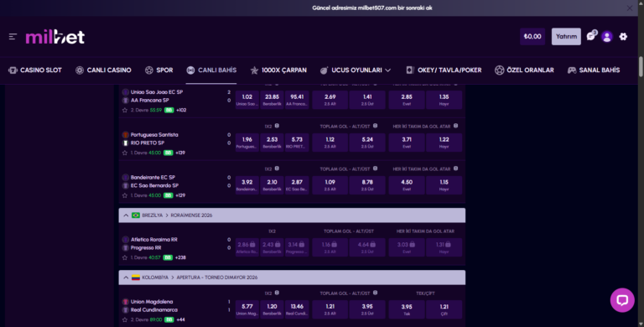
Task: Show +44 more markets for Union Magdalena
Action: point(180,319)
